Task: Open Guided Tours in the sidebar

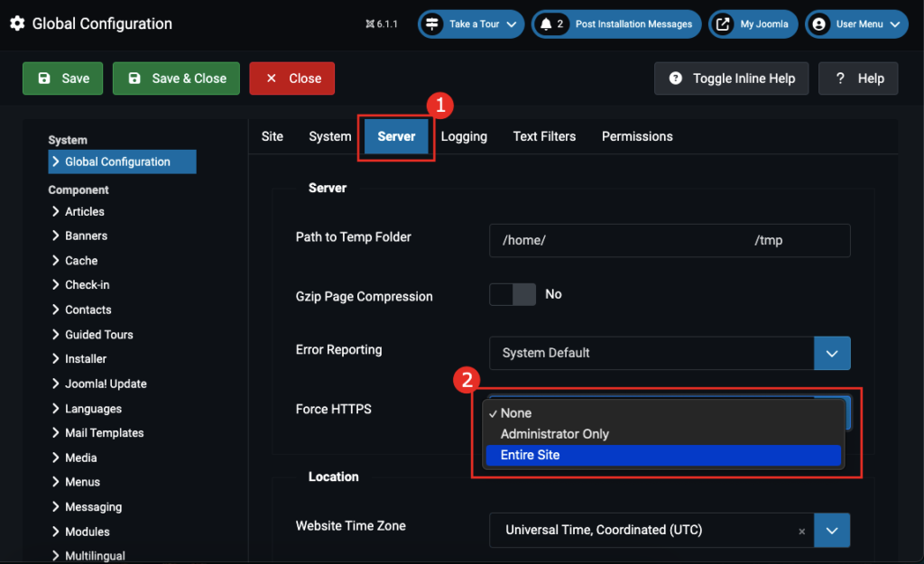Action: point(99,334)
